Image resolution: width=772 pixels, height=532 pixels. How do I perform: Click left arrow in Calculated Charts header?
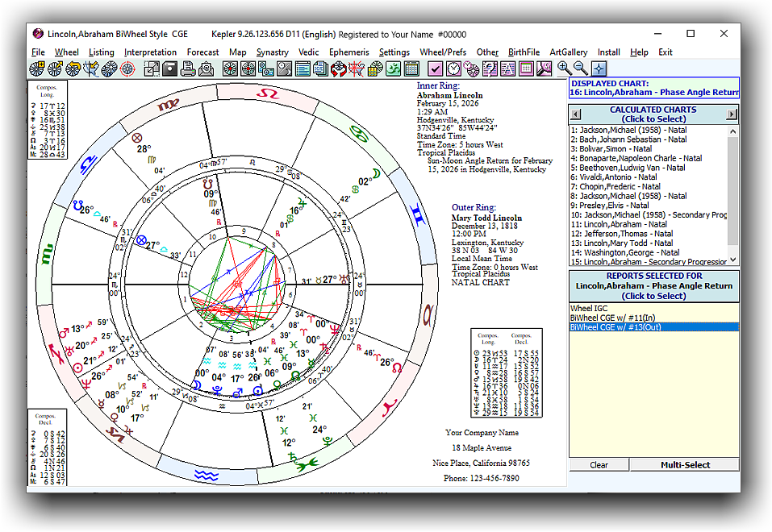pos(574,114)
